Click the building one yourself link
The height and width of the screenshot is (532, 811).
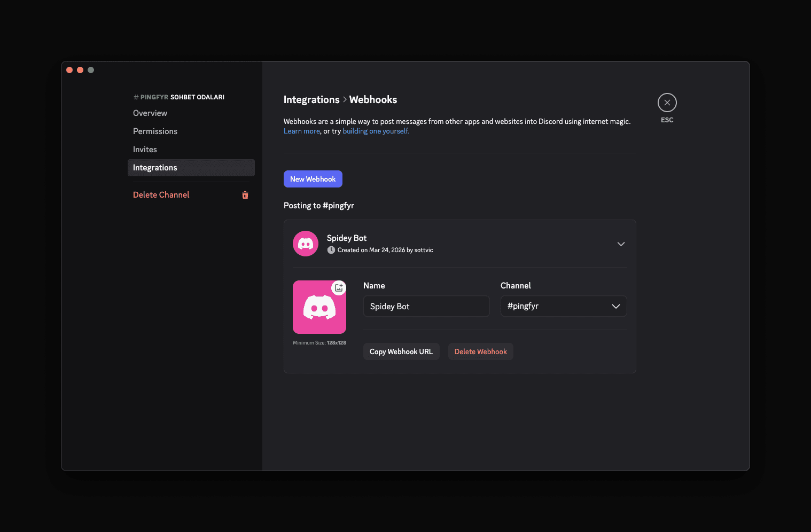coord(375,131)
